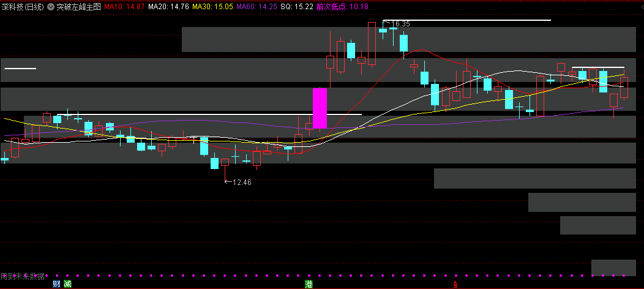Click the 财 financial report marker

(57, 283)
